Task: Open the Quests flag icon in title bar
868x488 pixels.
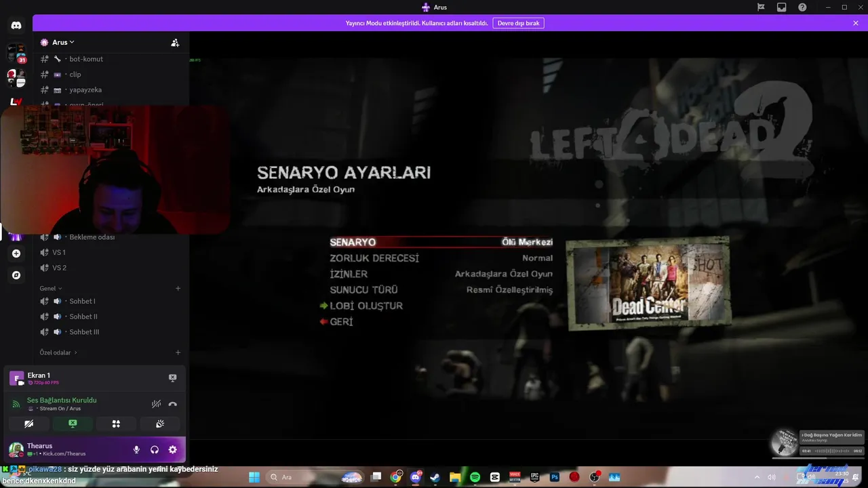Action: (x=761, y=7)
